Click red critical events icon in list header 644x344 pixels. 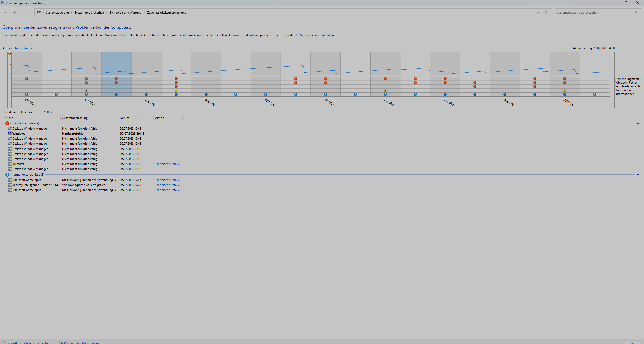[x=7, y=123]
